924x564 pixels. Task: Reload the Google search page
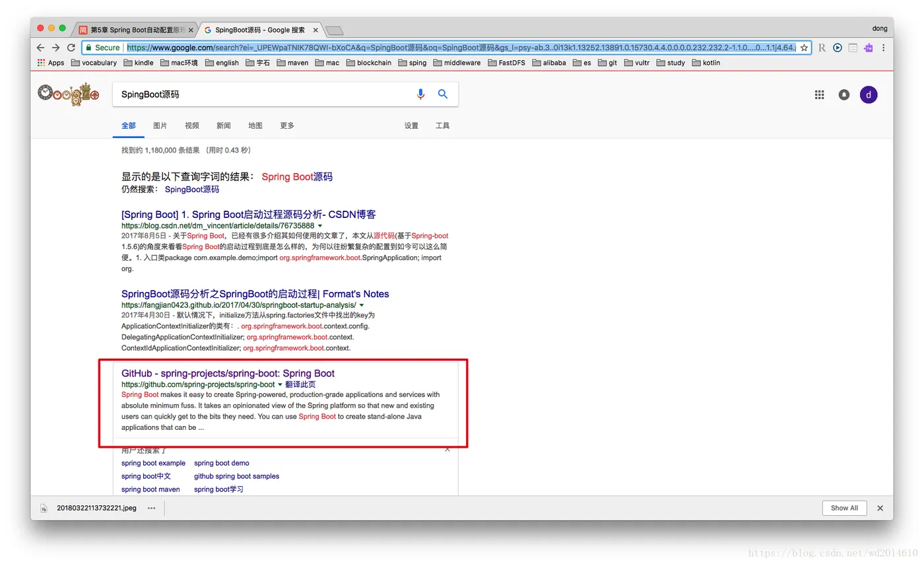click(x=71, y=48)
